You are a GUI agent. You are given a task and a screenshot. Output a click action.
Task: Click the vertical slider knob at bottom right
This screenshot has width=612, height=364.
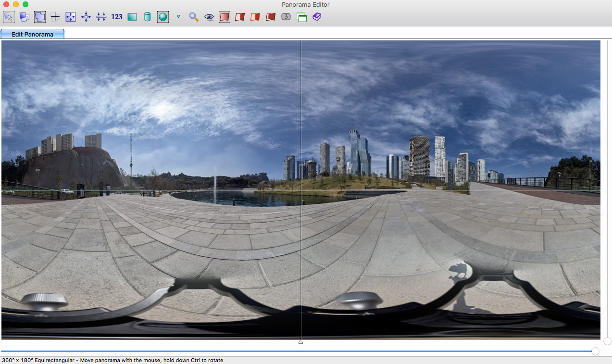607,341
